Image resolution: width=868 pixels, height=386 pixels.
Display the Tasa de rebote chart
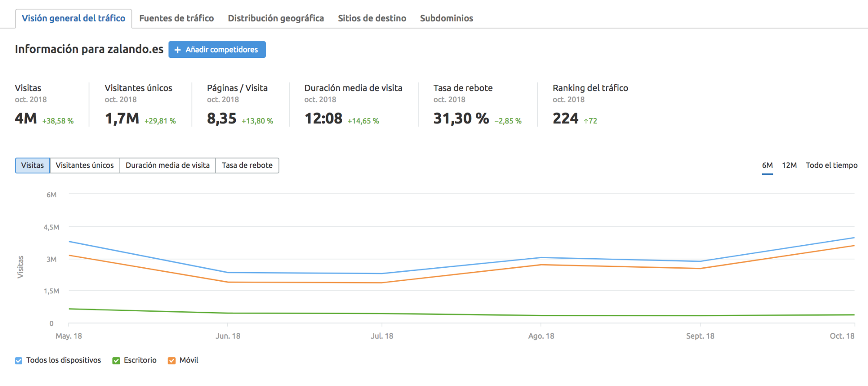coord(247,166)
